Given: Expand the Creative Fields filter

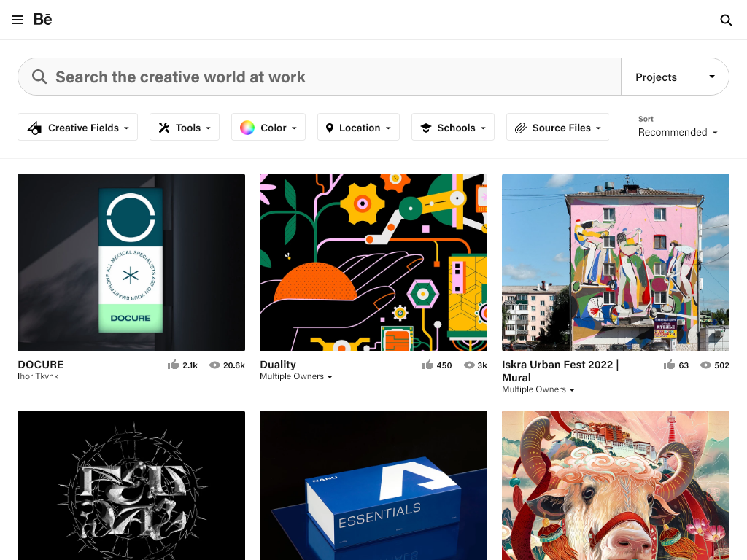Looking at the screenshot, I should [x=77, y=127].
